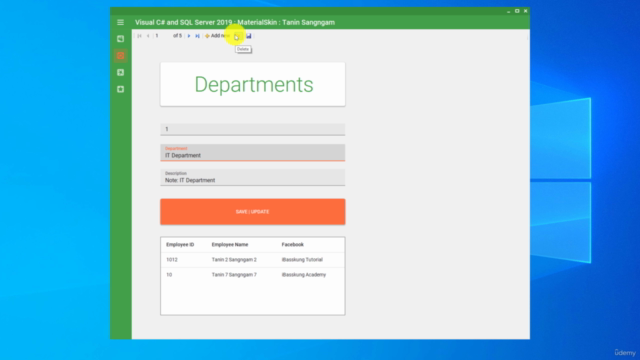Open the third sidebar icon with a plus square
640x360 pixels.
(120, 73)
